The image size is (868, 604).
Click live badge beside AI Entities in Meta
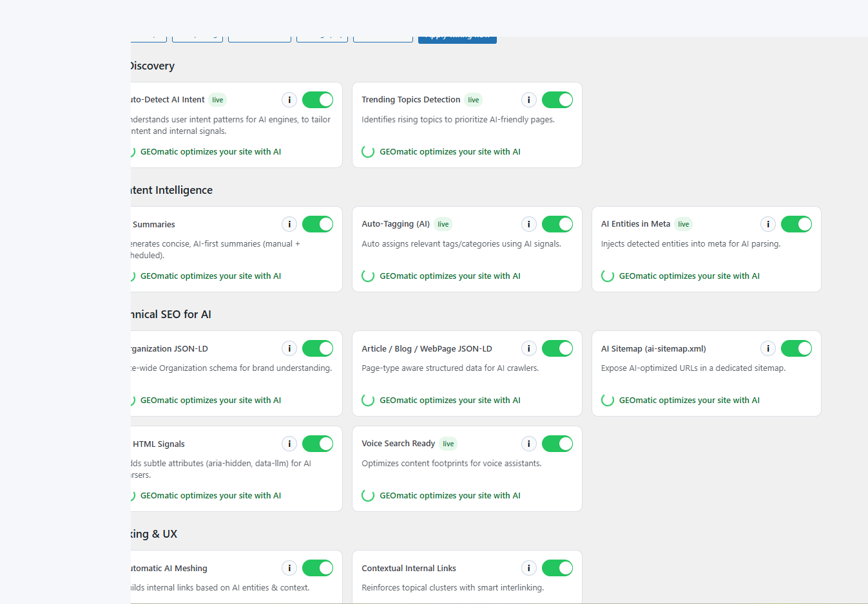684,224
